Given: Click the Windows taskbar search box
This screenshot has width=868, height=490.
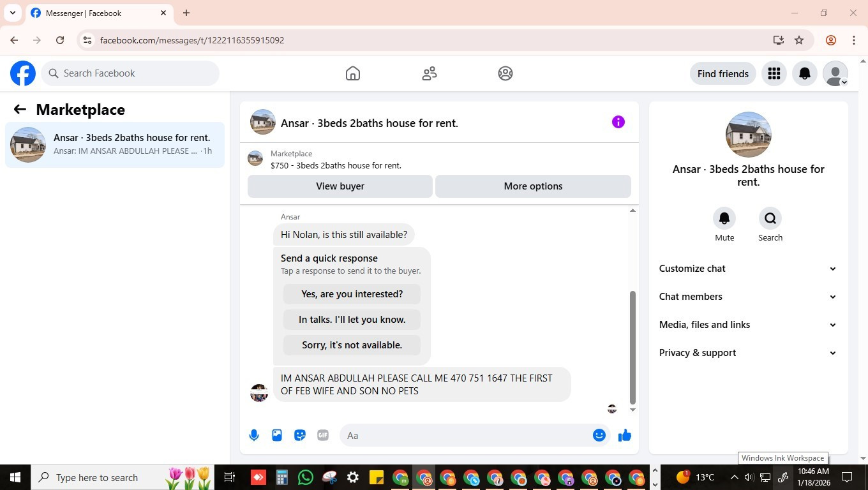Looking at the screenshot, I should (123, 477).
